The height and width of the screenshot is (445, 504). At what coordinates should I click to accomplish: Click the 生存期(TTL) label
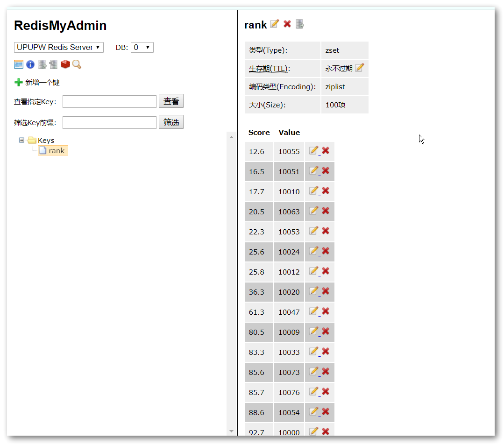[270, 69]
